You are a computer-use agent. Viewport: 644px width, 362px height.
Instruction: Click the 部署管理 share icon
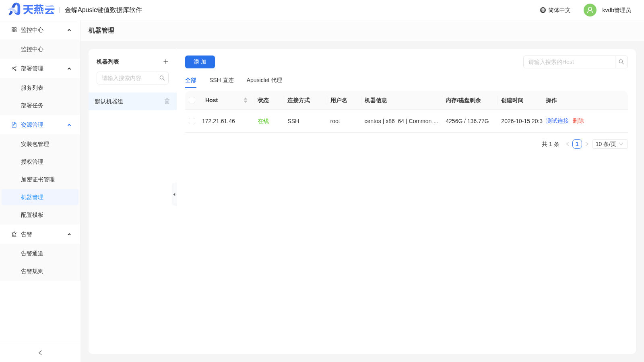(14, 68)
